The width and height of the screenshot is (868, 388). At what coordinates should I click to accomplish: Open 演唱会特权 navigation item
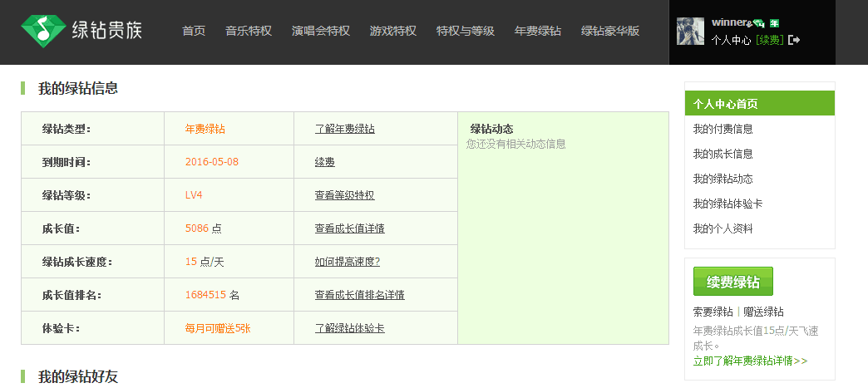pos(321,31)
